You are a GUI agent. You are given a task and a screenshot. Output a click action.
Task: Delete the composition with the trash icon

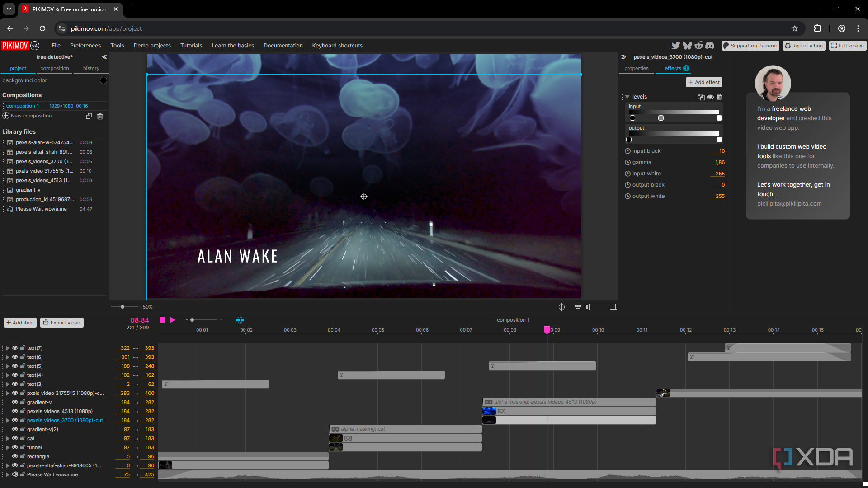click(100, 116)
